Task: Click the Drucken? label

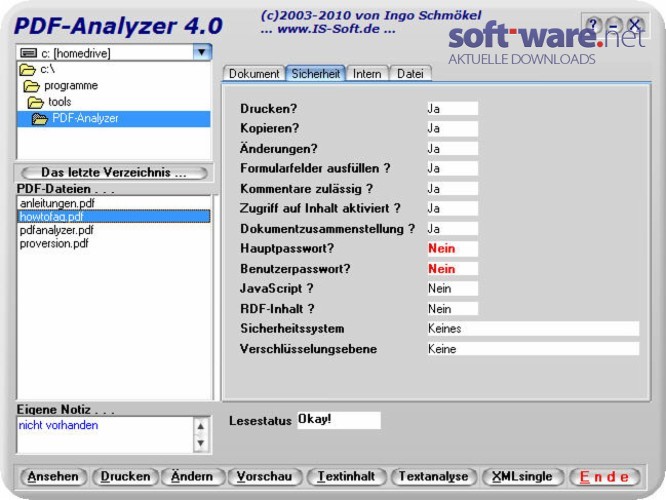Action: [x=268, y=109]
